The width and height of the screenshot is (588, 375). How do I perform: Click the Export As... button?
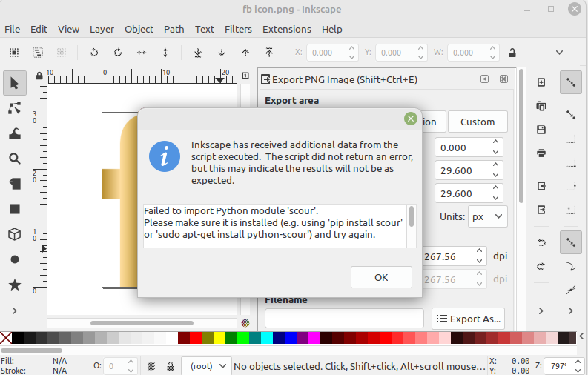468,319
